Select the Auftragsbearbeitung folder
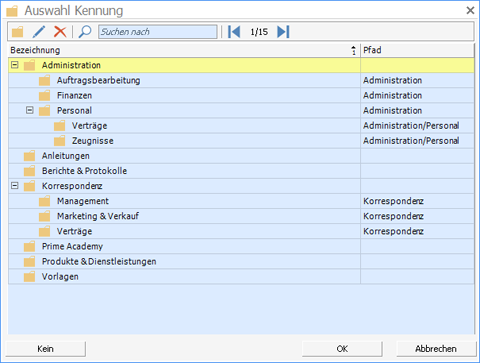480x363 pixels. (241, 80)
